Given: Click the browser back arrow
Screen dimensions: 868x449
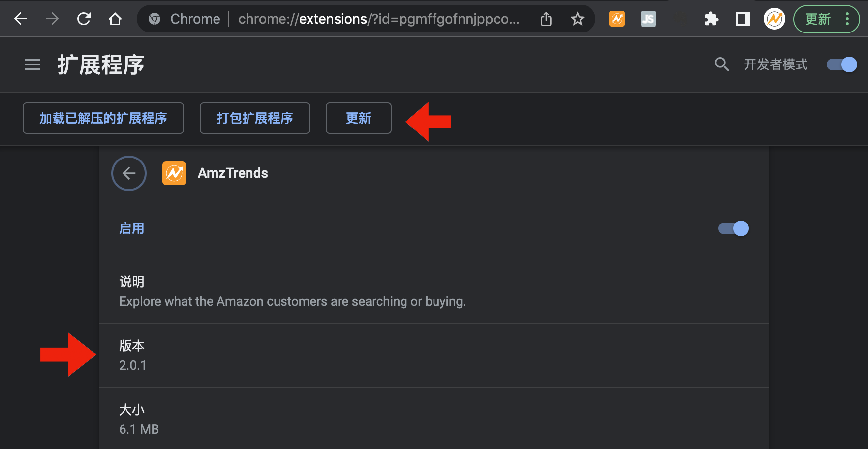Looking at the screenshot, I should point(21,19).
